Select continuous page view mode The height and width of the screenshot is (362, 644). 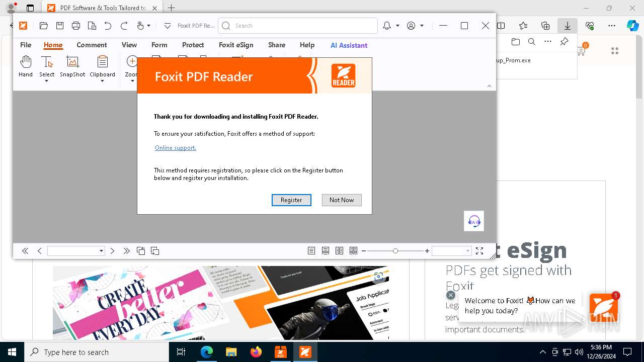326,251
